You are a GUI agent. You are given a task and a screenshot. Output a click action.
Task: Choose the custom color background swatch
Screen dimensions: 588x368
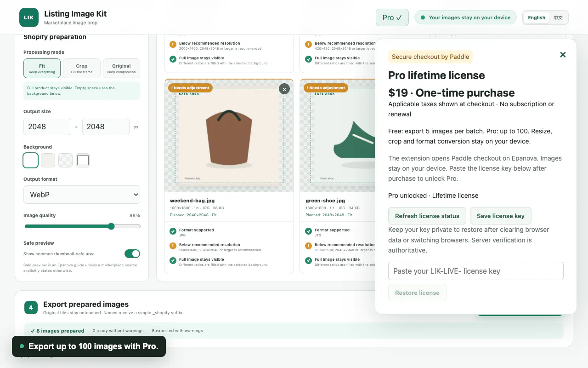tap(83, 160)
